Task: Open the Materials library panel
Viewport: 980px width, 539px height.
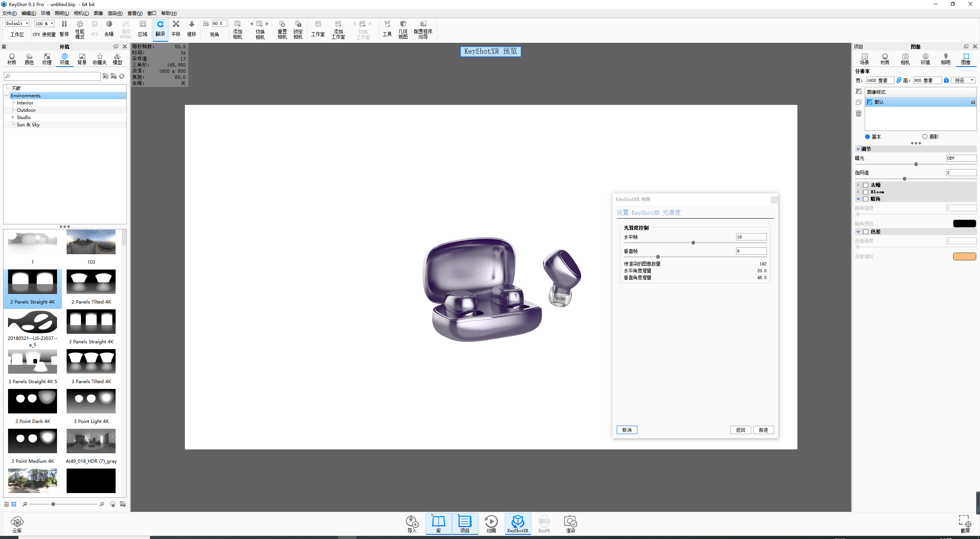Action: tap(11, 59)
